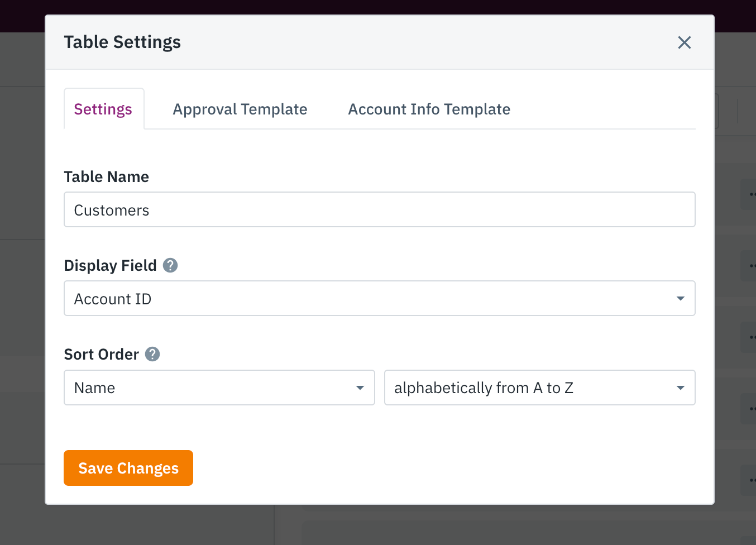Expand the Name sort field dropdown
The image size is (756, 545).
[x=219, y=388]
